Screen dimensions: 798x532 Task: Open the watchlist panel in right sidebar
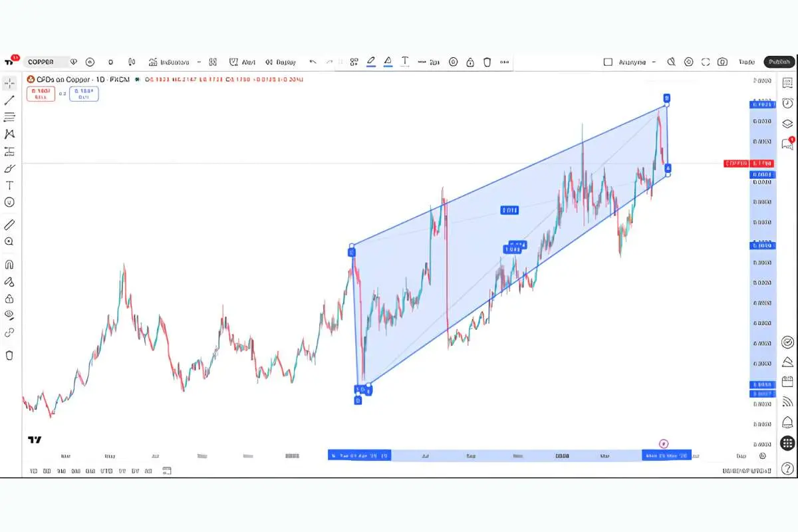pyautogui.click(x=787, y=83)
